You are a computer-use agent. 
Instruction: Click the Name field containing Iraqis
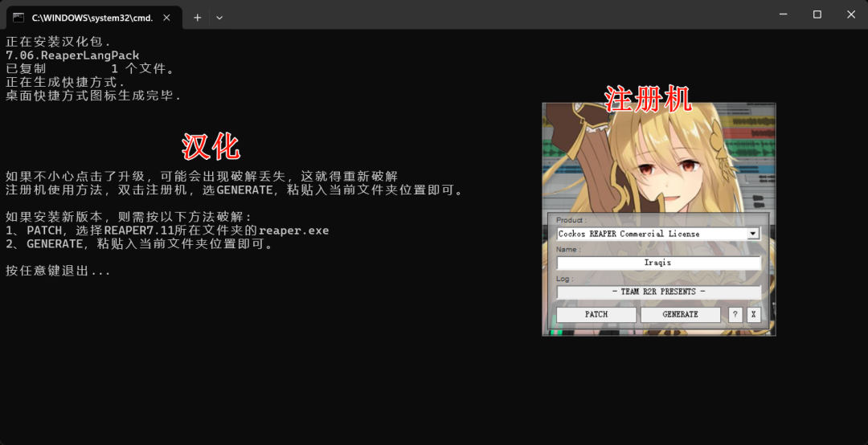point(658,263)
